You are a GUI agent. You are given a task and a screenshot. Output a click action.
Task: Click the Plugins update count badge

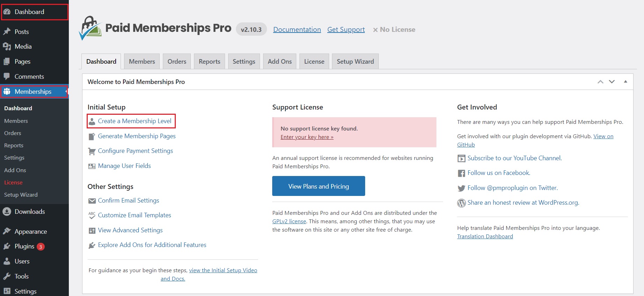(41, 247)
